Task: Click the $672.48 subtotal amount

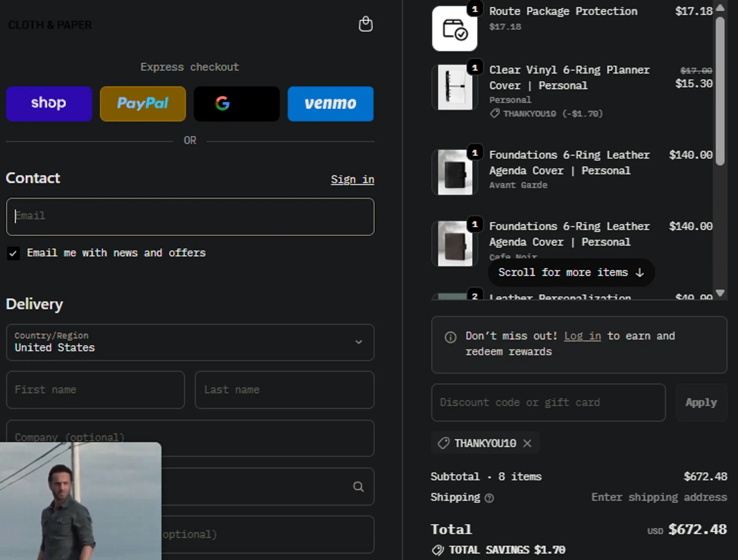Action: click(x=705, y=476)
